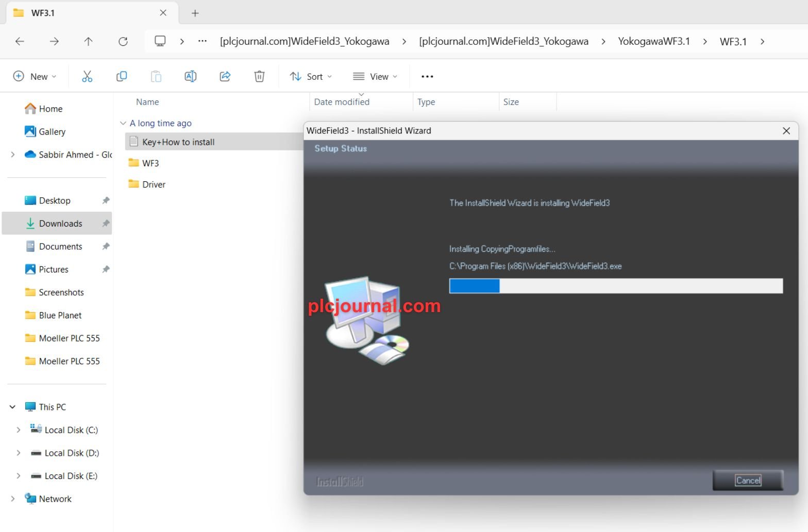Collapse the A long time ago group
The image size is (808, 532).
pyautogui.click(x=123, y=123)
